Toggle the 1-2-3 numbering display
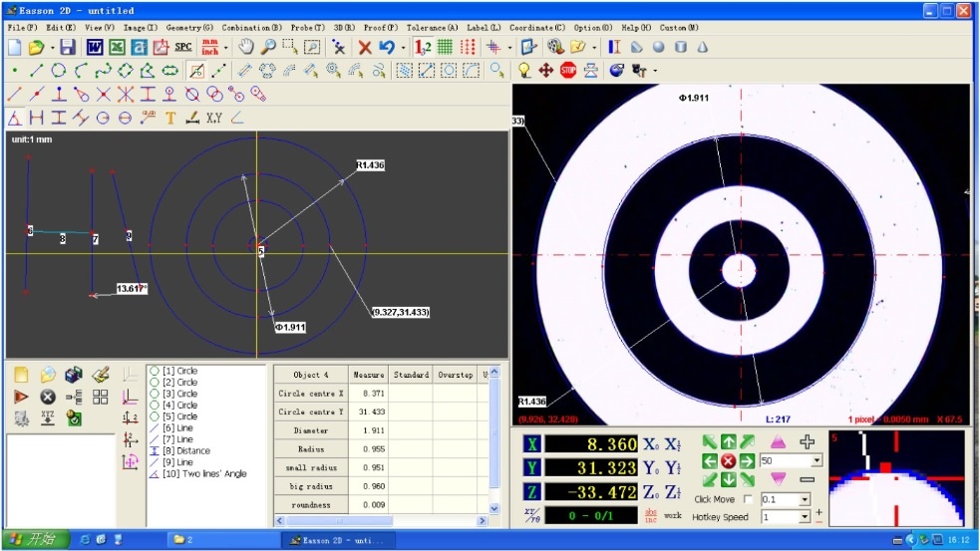 coord(423,47)
